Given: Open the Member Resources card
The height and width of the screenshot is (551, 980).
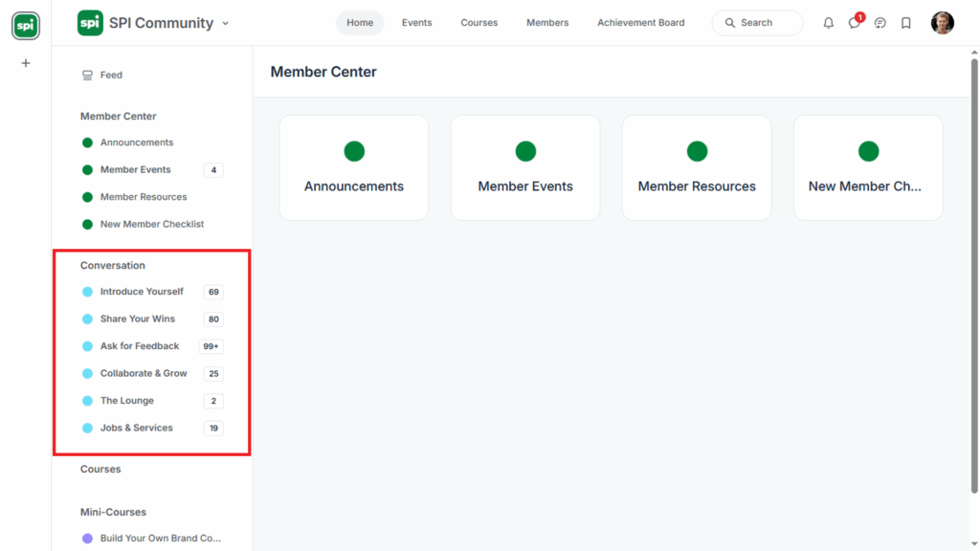Looking at the screenshot, I should 697,168.
